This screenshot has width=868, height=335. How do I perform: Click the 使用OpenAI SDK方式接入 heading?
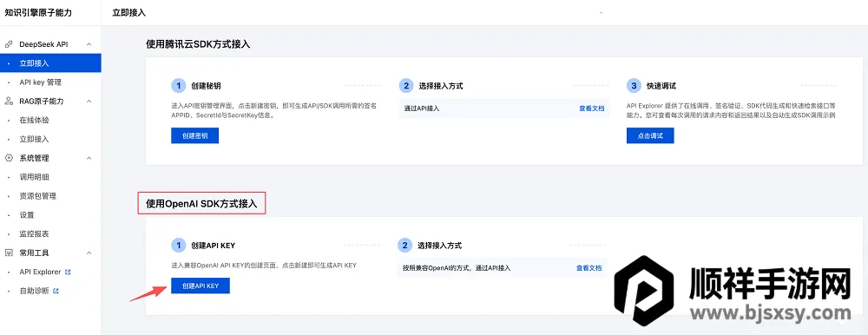tap(201, 204)
